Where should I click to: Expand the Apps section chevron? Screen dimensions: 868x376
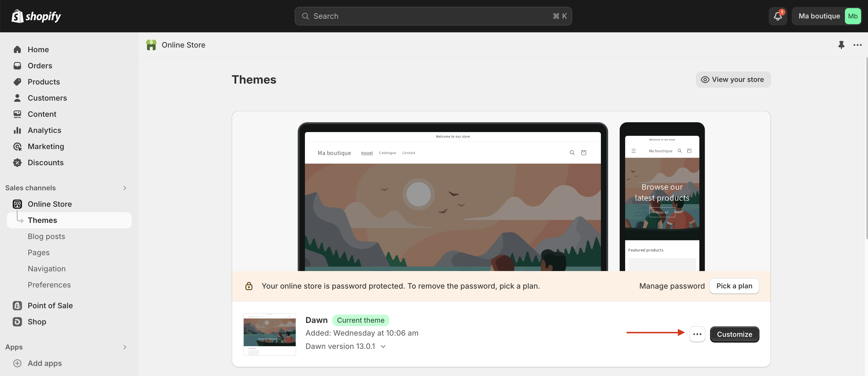tap(125, 347)
